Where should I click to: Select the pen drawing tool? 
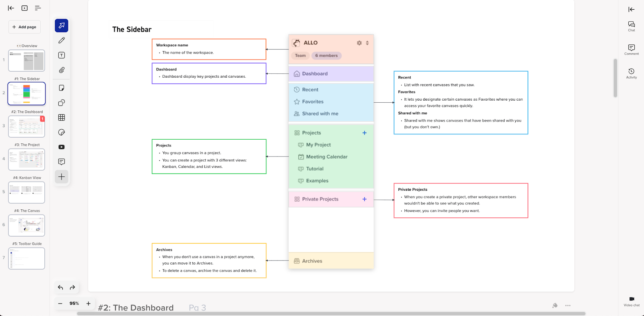point(62,40)
